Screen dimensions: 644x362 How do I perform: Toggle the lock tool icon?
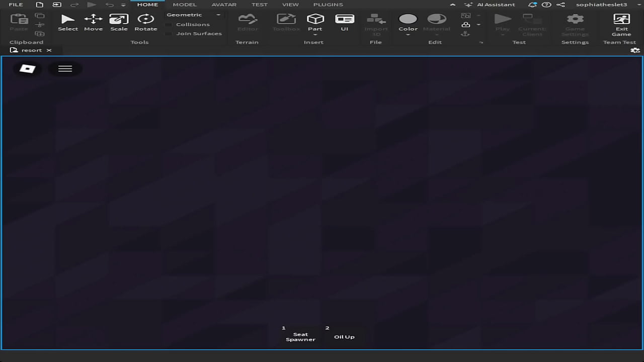click(466, 25)
